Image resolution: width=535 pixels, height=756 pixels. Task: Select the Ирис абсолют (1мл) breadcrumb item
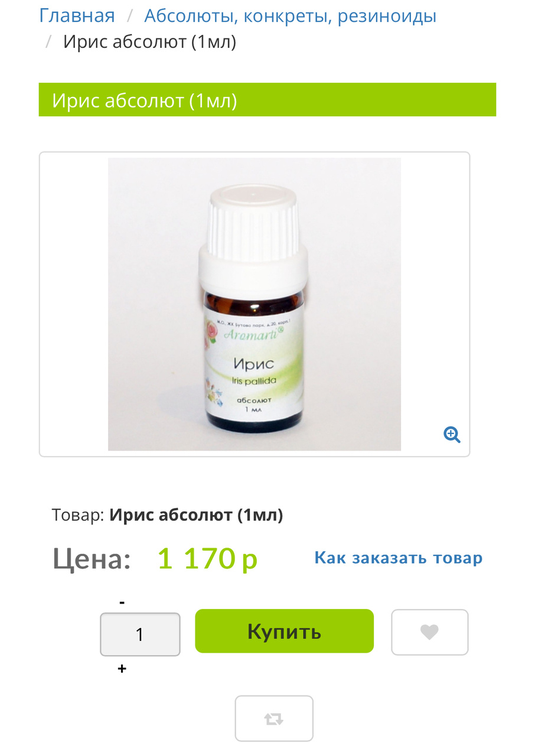149,42
